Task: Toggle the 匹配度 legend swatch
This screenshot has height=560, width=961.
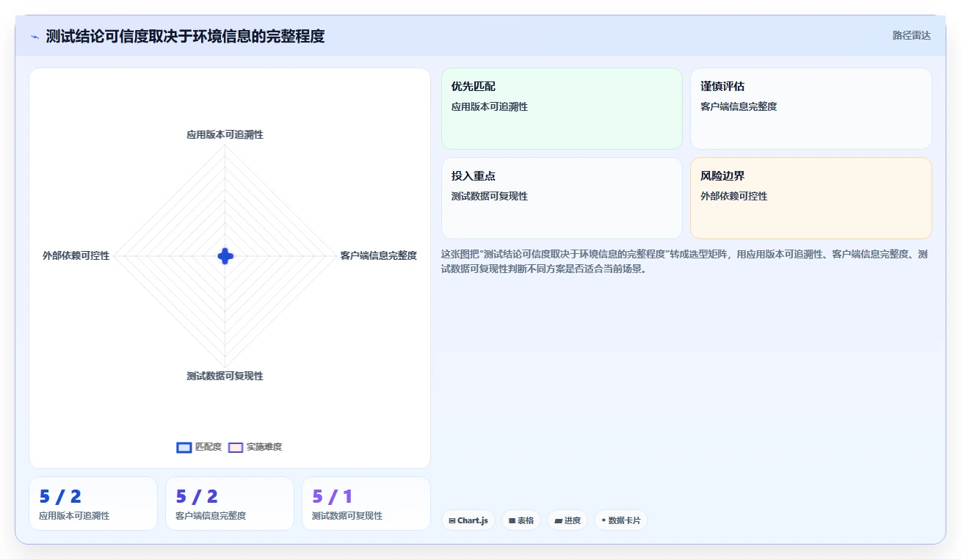Action: coord(184,447)
